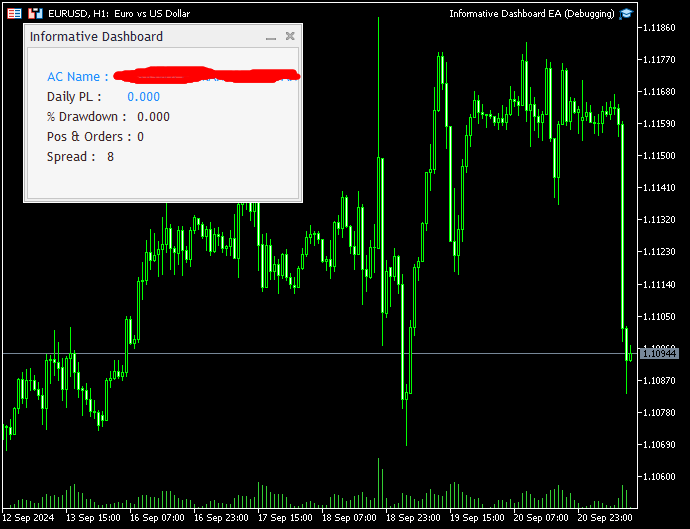Image resolution: width=690 pixels, height=529 pixels.
Task: Click the 1.11770 price scale label
Action: pyautogui.click(x=659, y=59)
